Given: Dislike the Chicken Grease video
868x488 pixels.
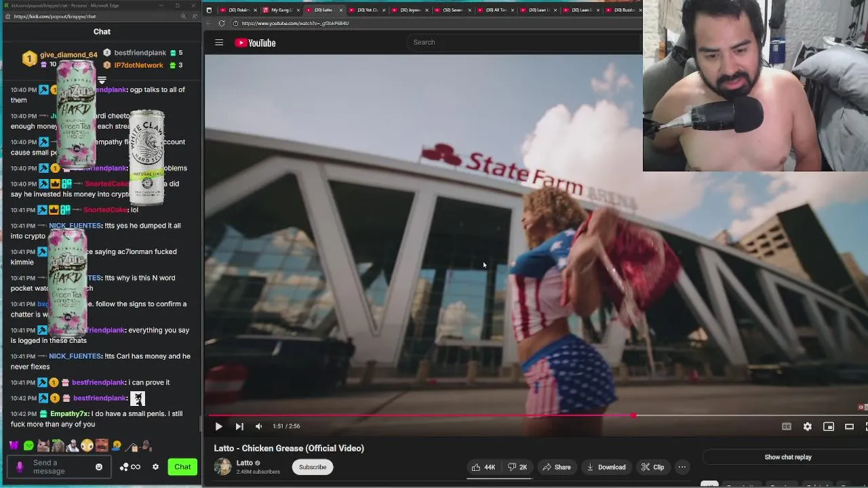Looking at the screenshot, I should click(518, 467).
